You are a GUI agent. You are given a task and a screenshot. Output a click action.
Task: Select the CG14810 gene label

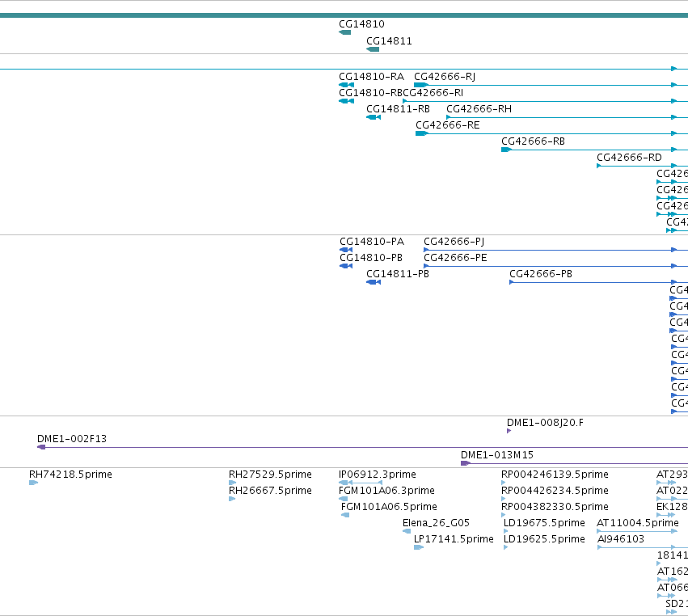click(x=361, y=24)
